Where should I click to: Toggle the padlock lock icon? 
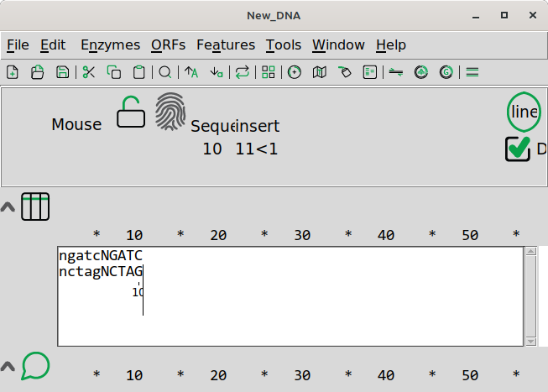[131, 112]
